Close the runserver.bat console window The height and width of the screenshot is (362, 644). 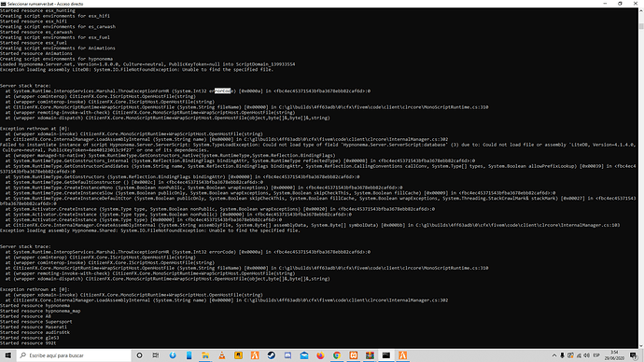pos(636,4)
